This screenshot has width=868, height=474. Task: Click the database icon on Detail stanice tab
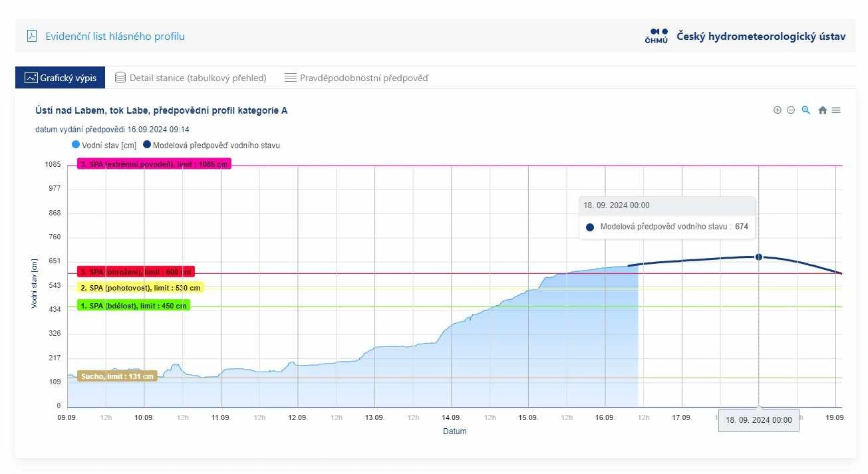coord(120,78)
